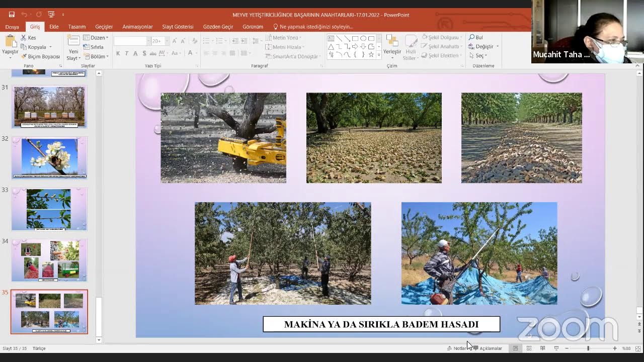
Task: Click the bullets list icon
Action: (x=207, y=41)
